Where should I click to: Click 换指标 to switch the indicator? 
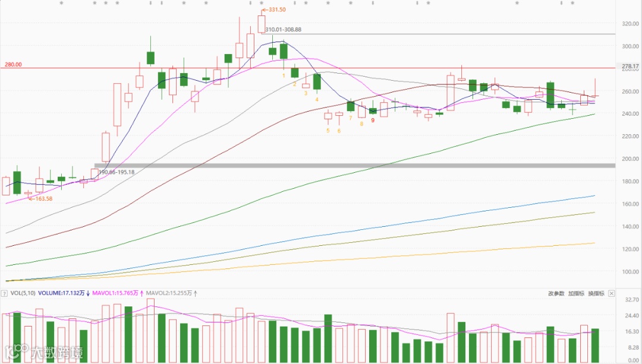596,293
